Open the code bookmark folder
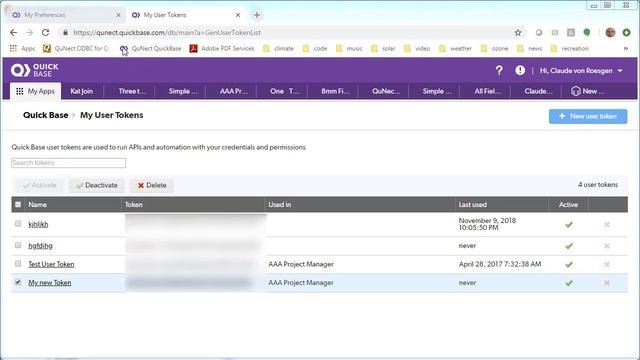The image size is (640, 360). (x=315, y=48)
